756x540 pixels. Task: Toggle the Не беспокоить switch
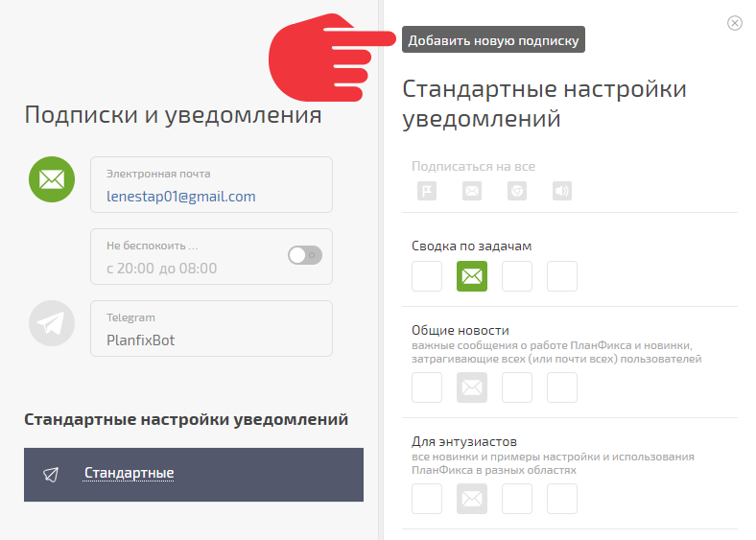(305, 255)
